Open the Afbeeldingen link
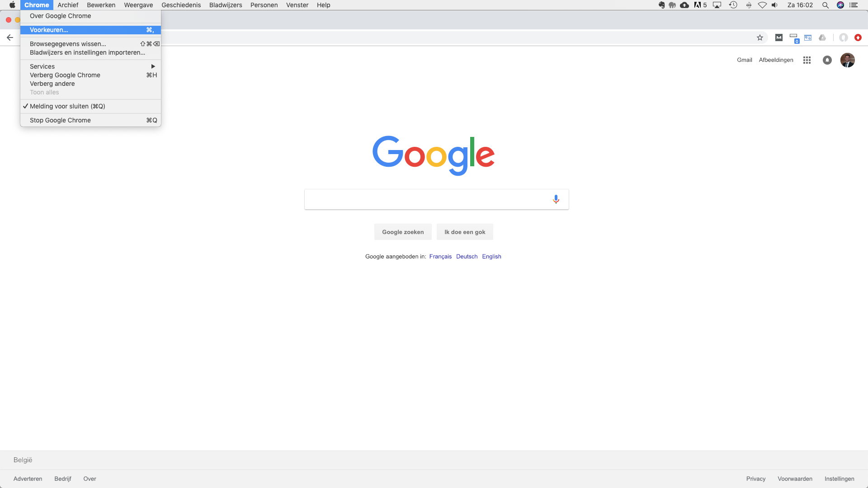 (x=776, y=60)
